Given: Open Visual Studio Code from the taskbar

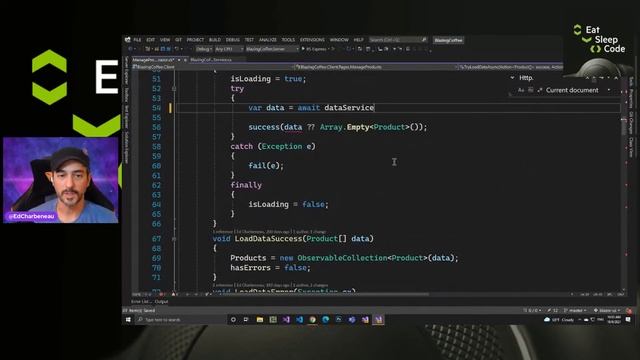Looking at the screenshot, I should (x=299, y=320).
